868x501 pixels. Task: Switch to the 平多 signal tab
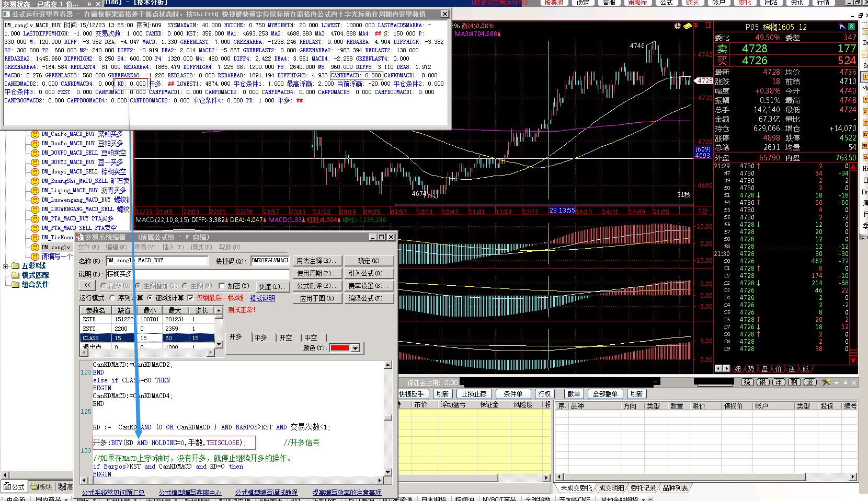coord(260,338)
